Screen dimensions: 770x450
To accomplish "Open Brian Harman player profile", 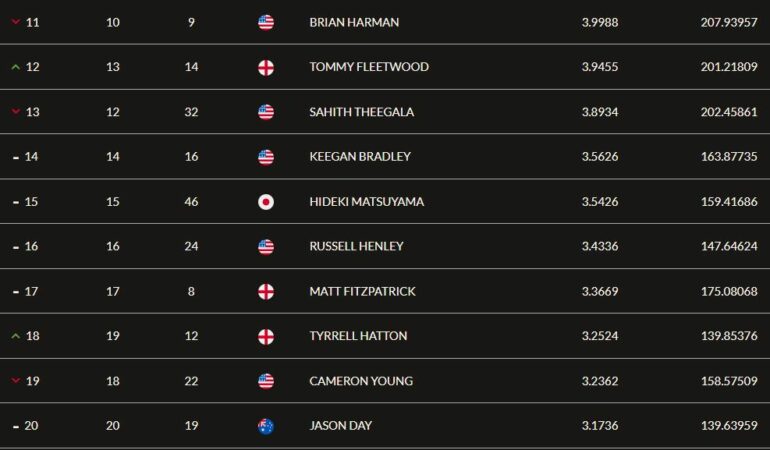I will 354,22.
